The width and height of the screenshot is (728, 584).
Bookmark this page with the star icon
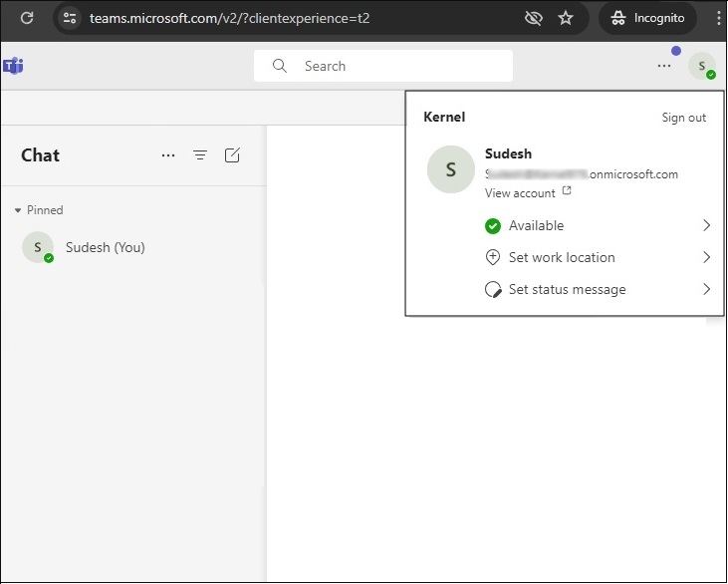click(x=566, y=18)
